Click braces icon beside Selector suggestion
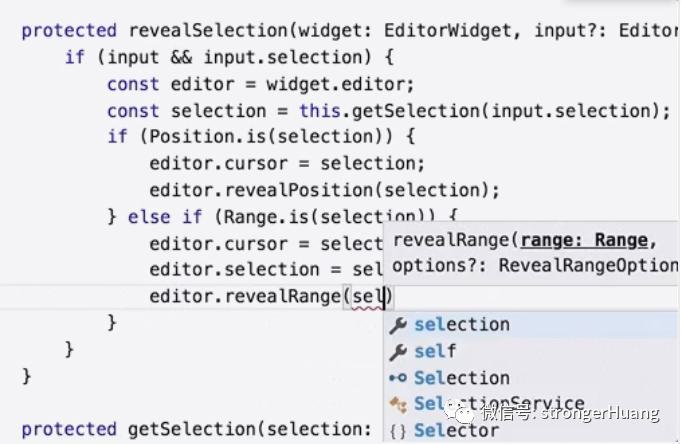This screenshot has width=681, height=444. (x=398, y=431)
